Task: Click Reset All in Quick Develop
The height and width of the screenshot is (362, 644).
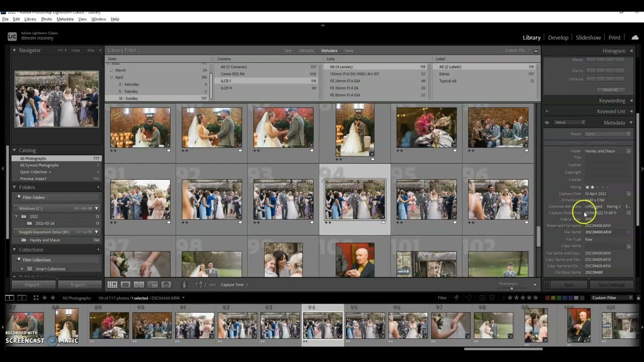Action: point(610,90)
